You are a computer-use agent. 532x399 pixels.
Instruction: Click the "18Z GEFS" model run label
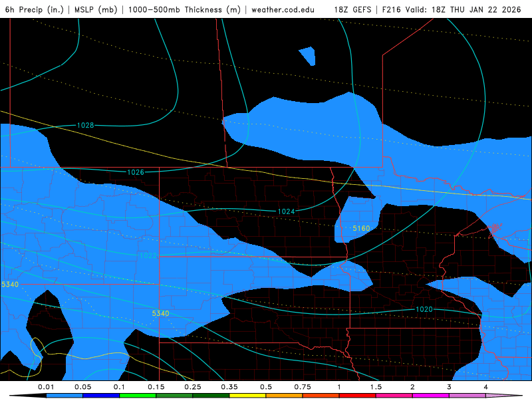[353, 9]
